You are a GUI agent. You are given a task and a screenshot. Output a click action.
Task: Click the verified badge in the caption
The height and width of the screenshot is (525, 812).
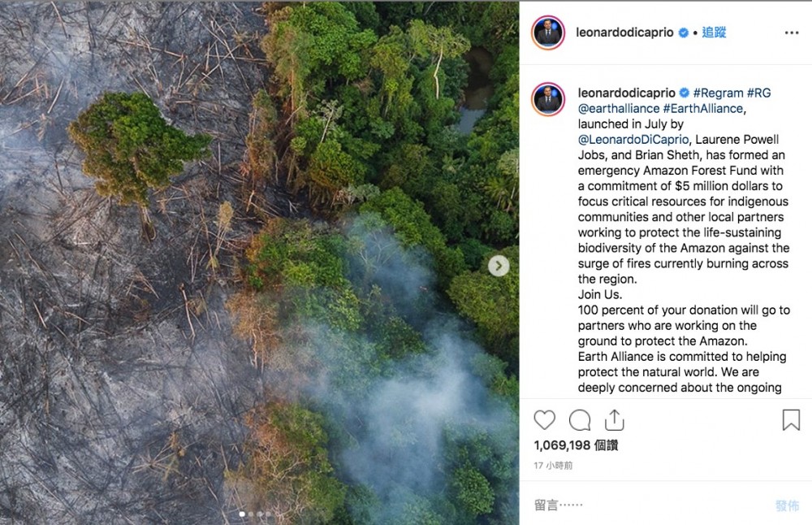[x=684, y=93]
